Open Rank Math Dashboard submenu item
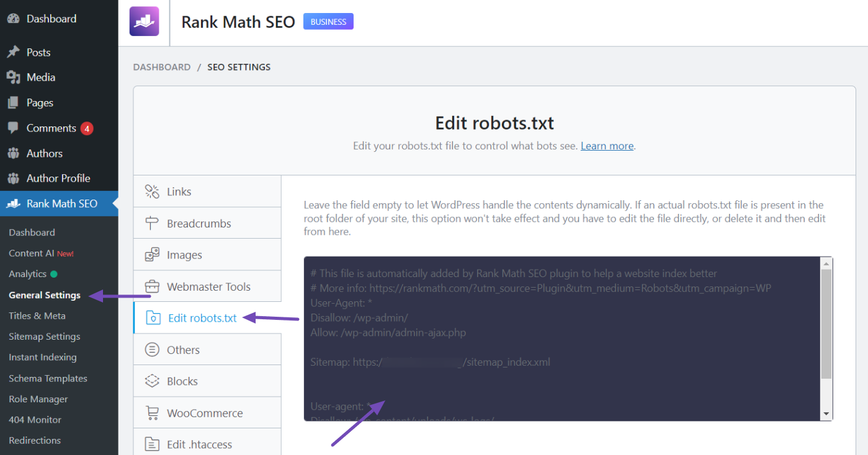This screenshot has width=868, height=455. click(32, 232)
